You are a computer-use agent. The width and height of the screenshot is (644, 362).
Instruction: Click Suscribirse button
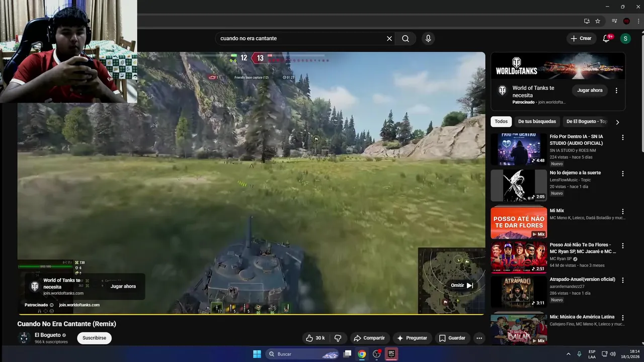tap(94, 338)
